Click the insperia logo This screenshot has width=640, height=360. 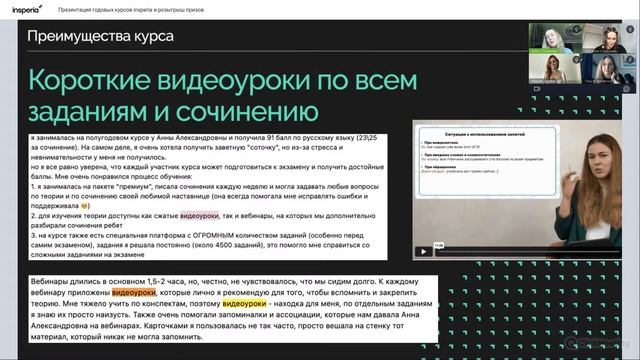click(27, 9)
